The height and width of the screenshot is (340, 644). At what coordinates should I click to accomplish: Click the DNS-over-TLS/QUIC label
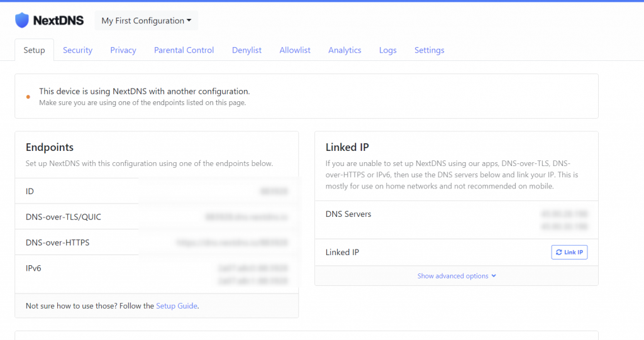pyautogui.click(x=64, y=217)
